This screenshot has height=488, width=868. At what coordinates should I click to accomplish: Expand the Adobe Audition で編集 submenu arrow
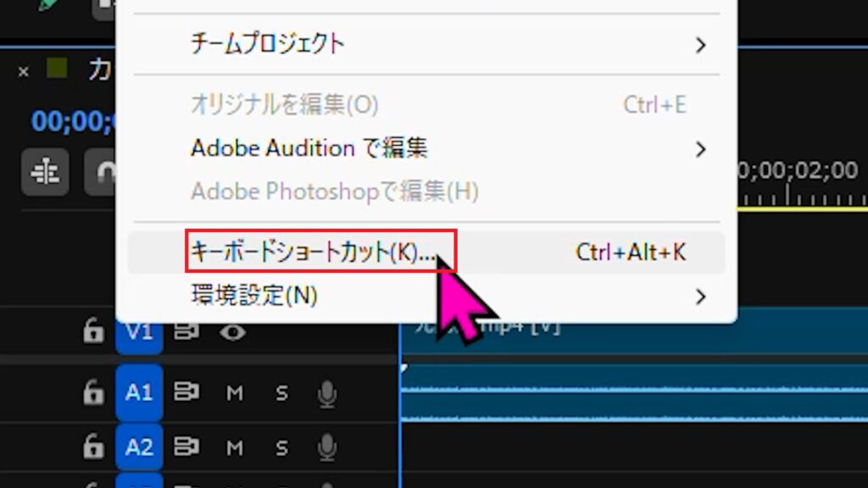[x=700, y=150]
